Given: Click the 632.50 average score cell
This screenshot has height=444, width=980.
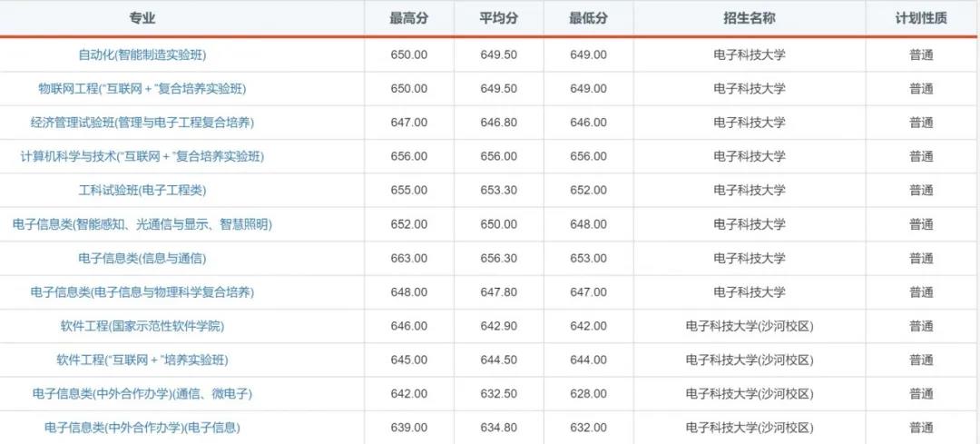Looking at the screenshot, I should tap(498, 393).
